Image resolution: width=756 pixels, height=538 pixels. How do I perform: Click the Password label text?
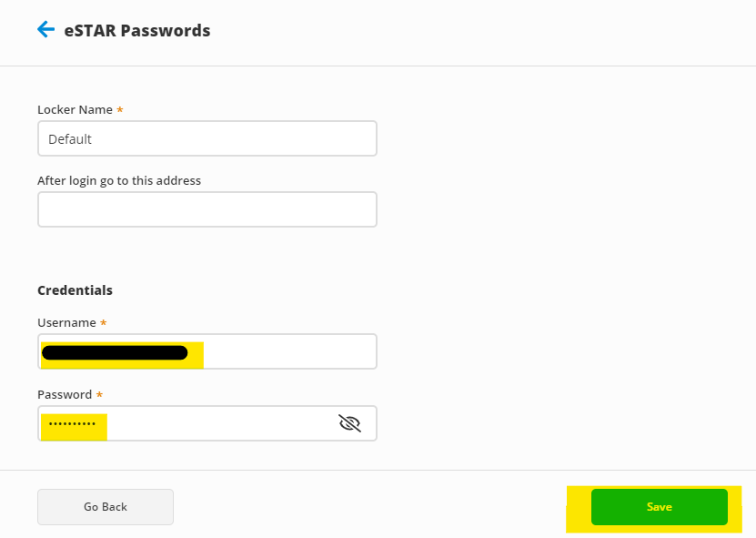tap(65, 394)
